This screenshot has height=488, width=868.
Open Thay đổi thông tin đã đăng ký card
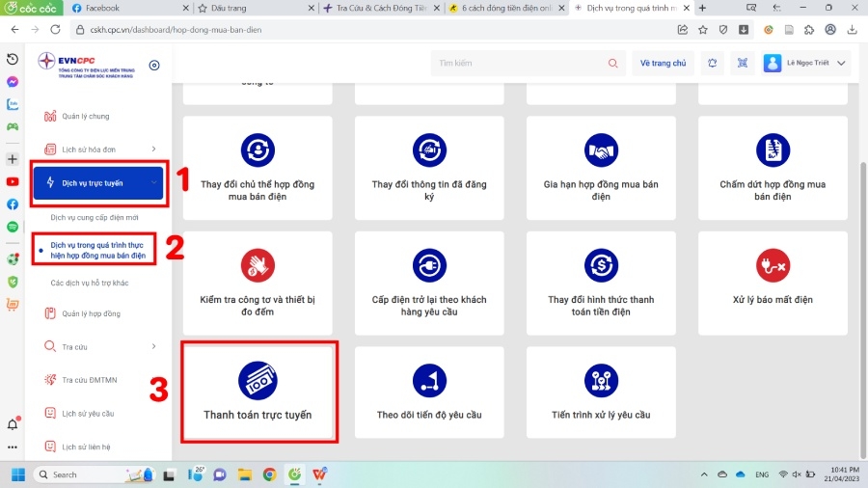click(x=429, y=168)
